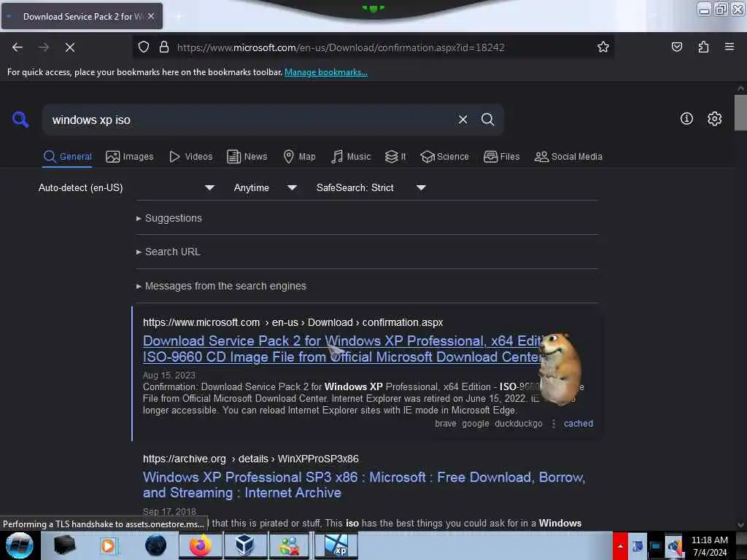
Task: Go back with the browser back arrow
Action: [18, 47]
